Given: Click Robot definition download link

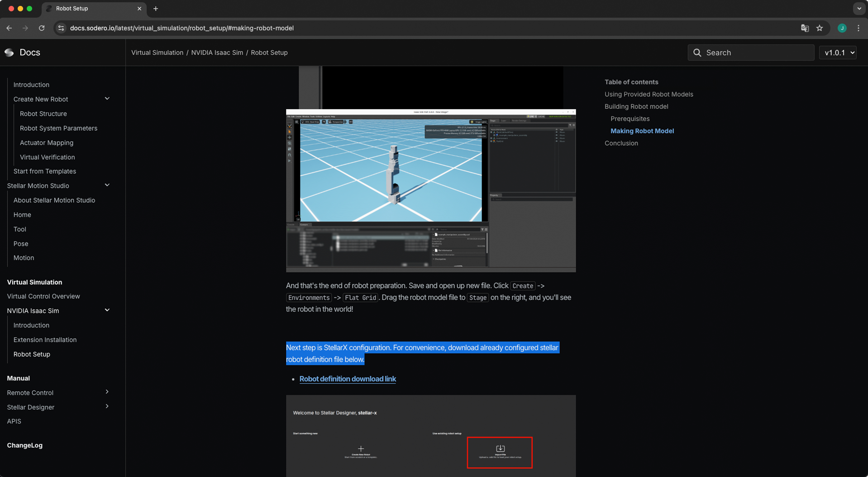Looking at the screenshot, I should pyautogui.click(x=348, y=379).
